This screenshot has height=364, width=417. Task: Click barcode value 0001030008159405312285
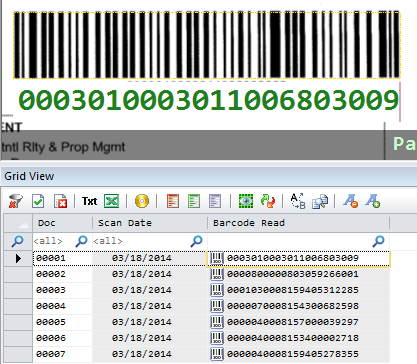coord(293,290)
